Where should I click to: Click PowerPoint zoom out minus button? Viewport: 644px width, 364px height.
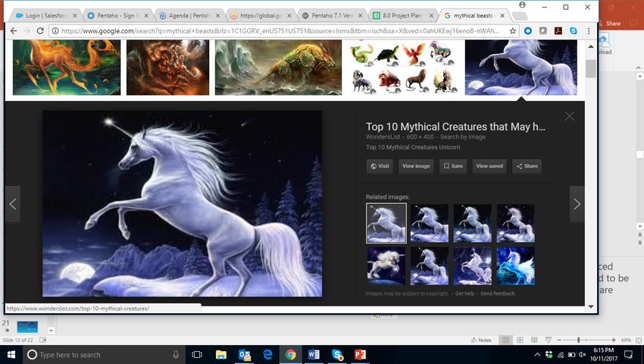[x=559, y=340]
